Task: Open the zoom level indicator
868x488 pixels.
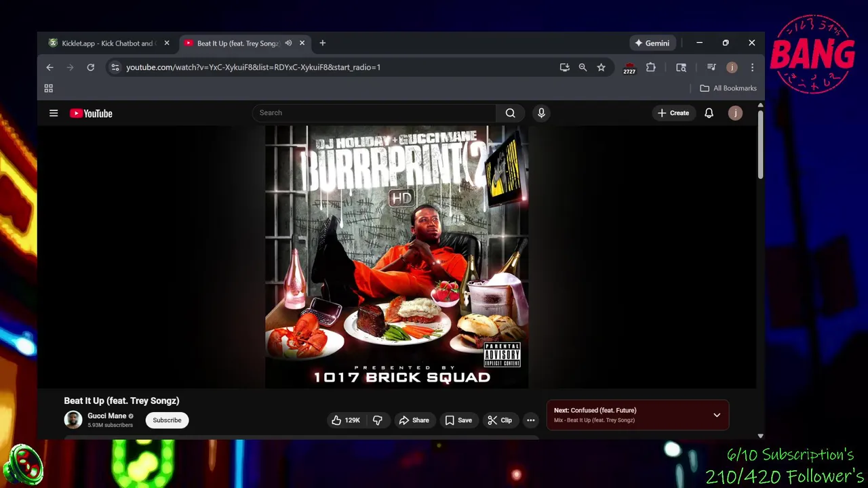Action: [583, 67]
